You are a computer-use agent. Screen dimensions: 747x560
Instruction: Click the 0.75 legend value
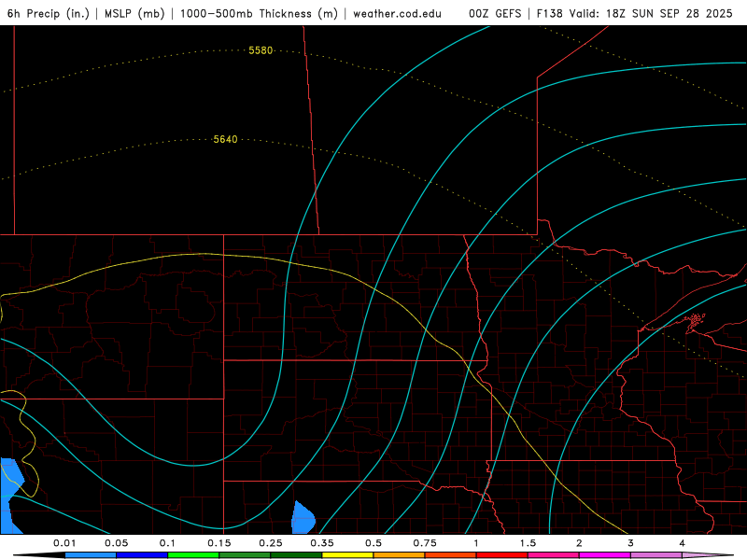click(425, 543)
